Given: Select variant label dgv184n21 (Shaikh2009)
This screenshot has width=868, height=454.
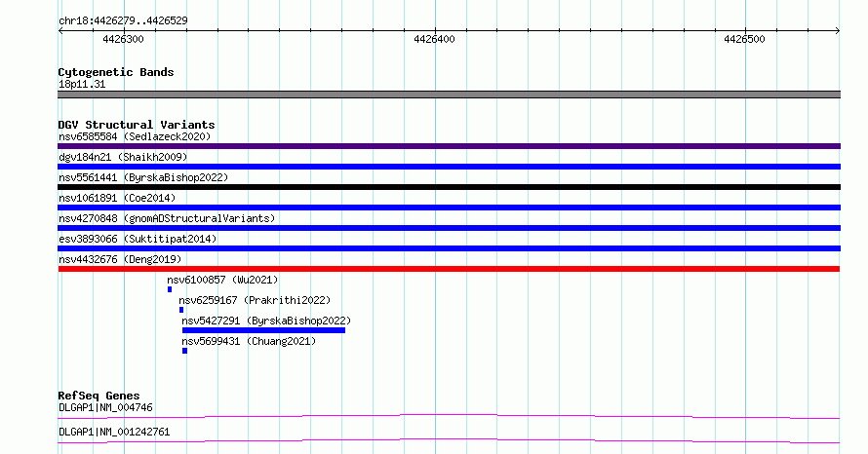Looking at the screenshot, I should coord(123,157).
